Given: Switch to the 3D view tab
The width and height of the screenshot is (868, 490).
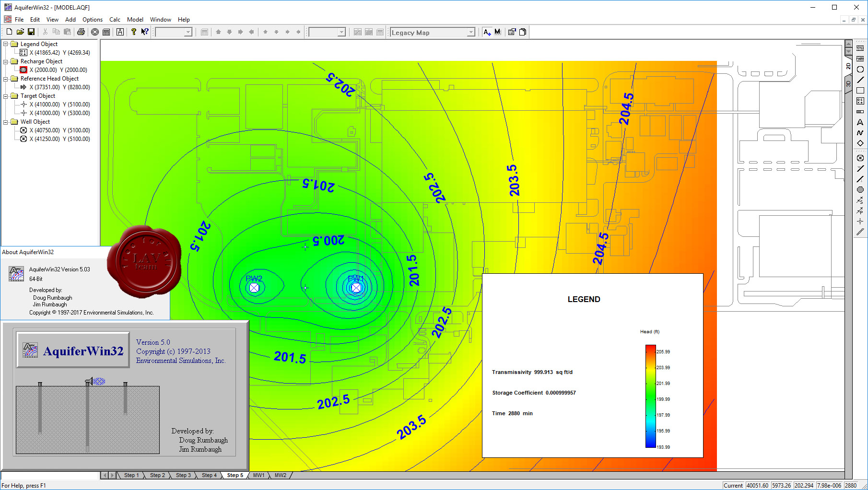Looking at the screenshot, I should 848,83.
